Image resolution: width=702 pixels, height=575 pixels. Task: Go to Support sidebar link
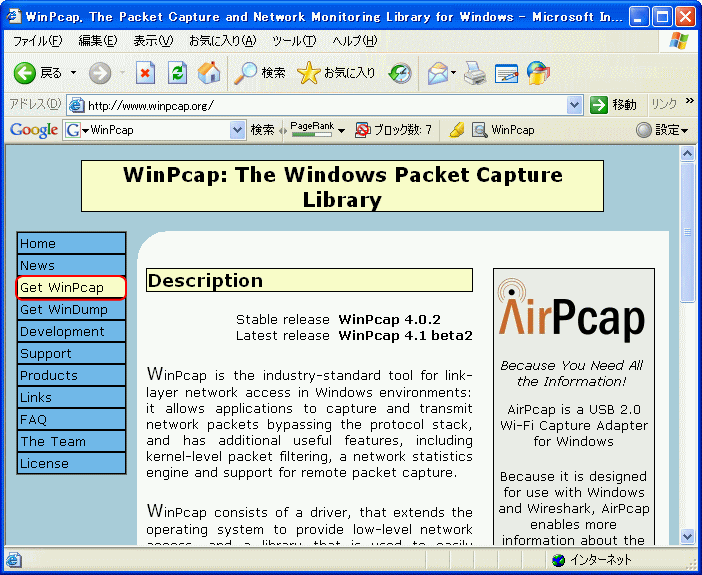71,353
